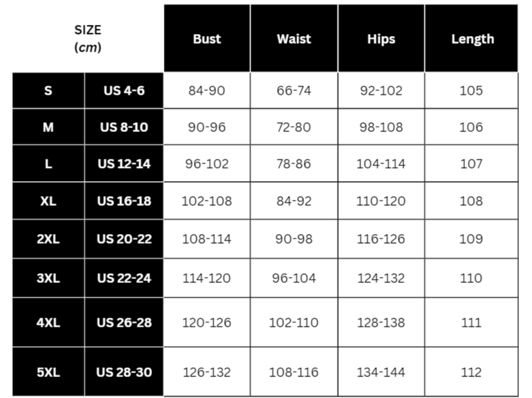Click the US 8-10 size cell
532x398 pixels.
point(124,127)
